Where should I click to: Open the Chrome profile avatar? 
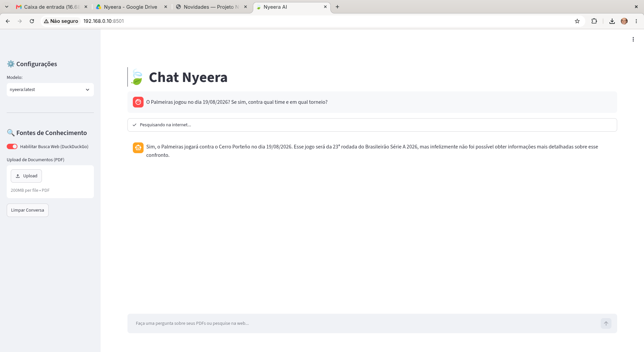click(x=624, y=21)
